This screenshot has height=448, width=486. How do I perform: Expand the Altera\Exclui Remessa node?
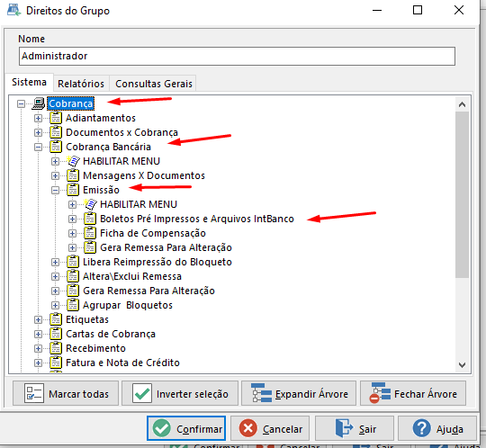(x=55, y=276)
